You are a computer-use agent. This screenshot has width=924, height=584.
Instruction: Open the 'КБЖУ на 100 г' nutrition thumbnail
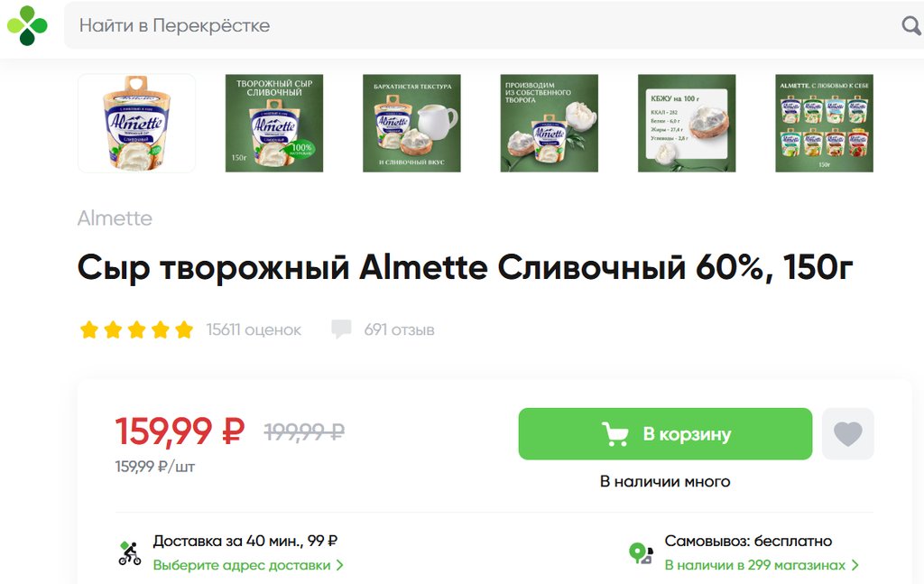tap(687, 123)
